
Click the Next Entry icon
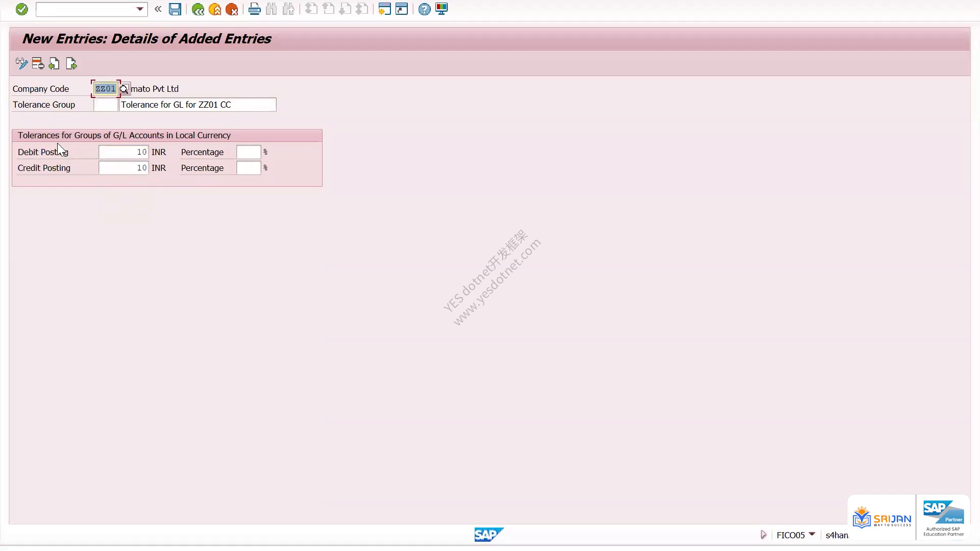(71, 64)
